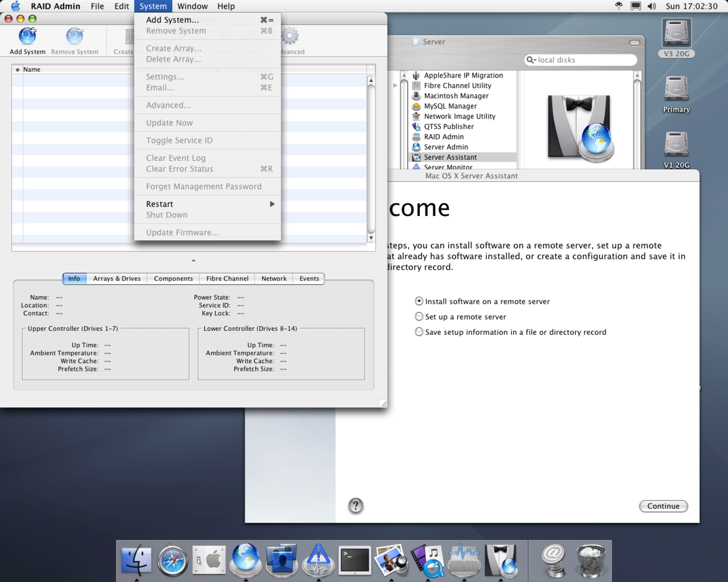Choose Add System… from System menu
This screenshot has width=728, height=582.
208,20
